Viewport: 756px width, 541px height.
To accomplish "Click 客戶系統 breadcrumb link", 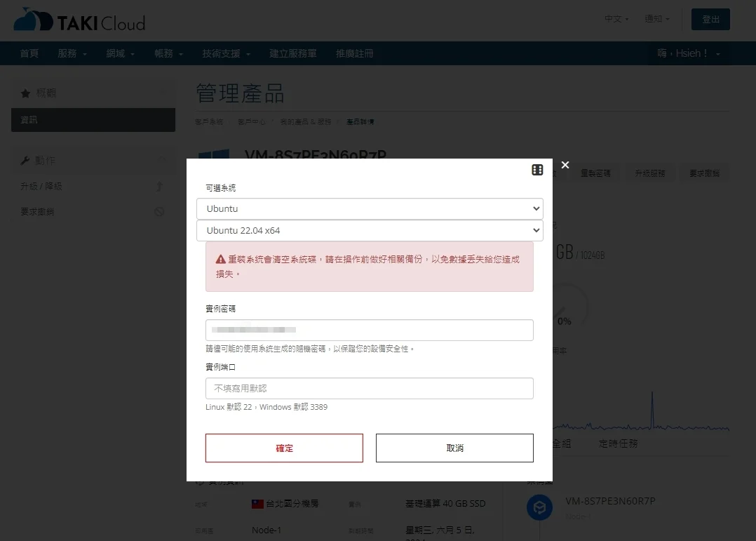I will (x=209, y=122).
